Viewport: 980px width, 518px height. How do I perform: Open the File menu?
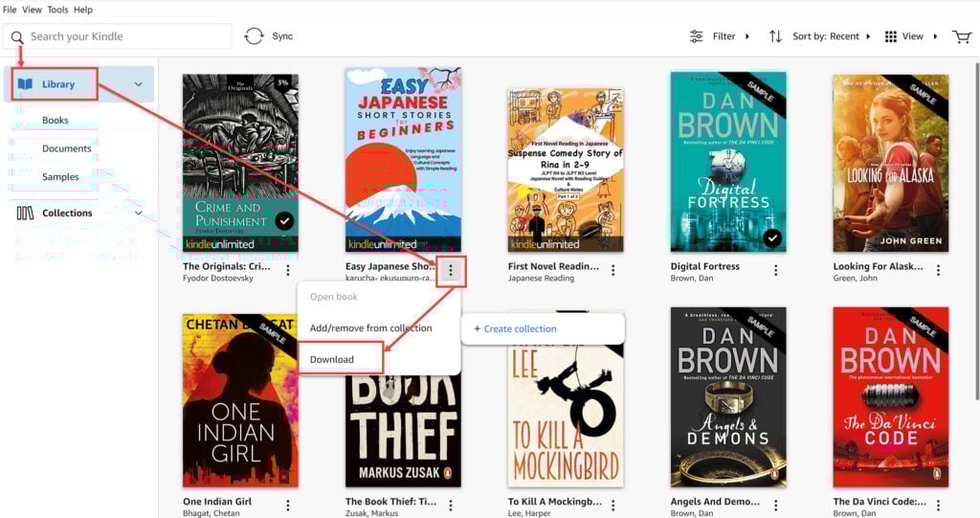coord(10,10)
